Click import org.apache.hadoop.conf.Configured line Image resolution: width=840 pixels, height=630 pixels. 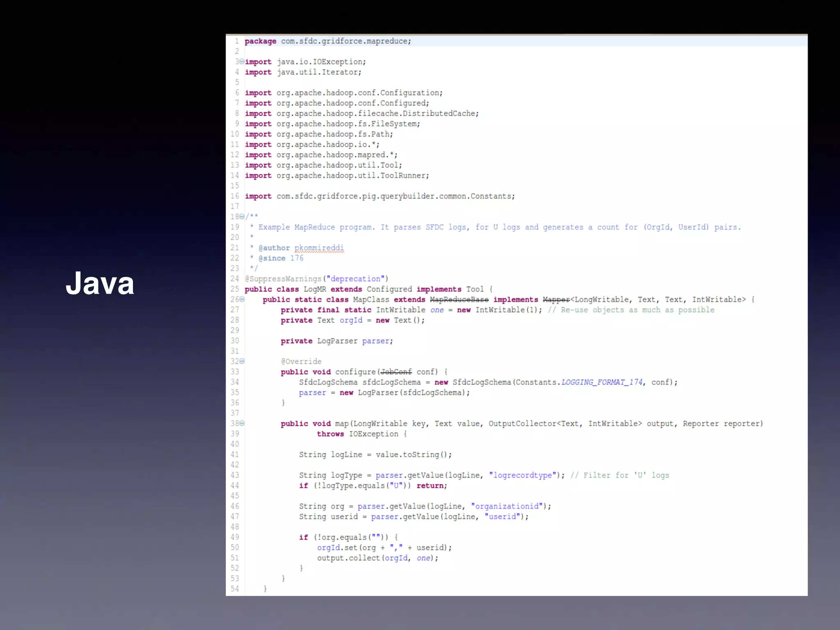coord(337,103)
